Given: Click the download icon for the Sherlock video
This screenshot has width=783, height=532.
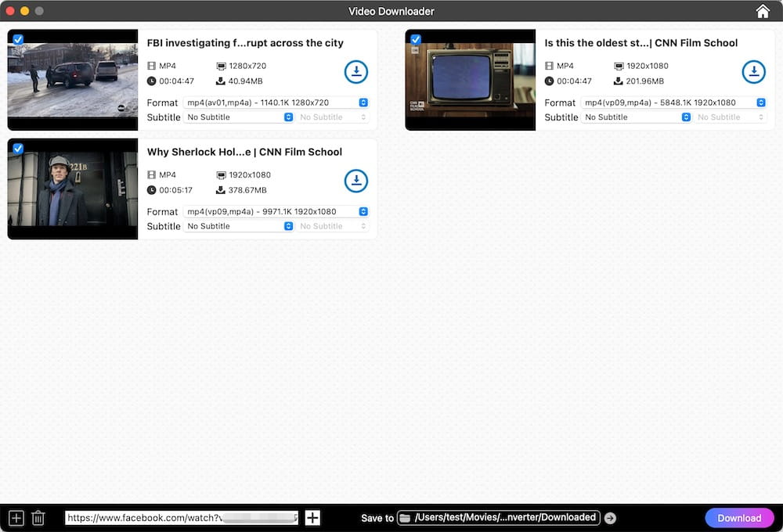Looking at the screenshot, I should (356, 181).
